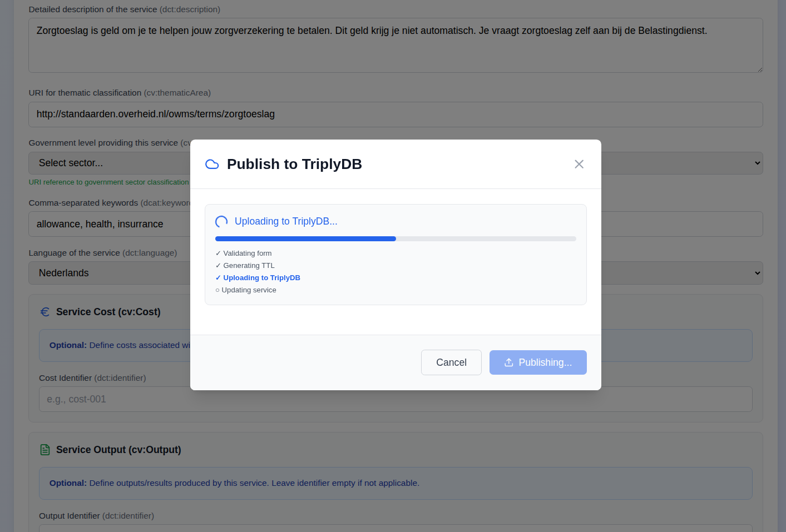Click the upload icon on the Publishing button
This screenshot has width=786, height=532.
pos(508,362)
